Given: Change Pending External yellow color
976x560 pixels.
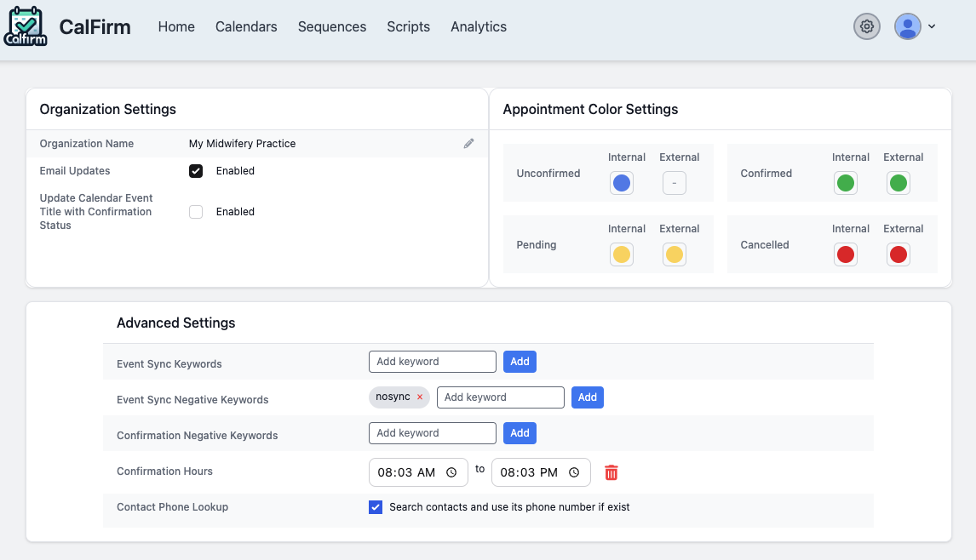Looking at the screenshot, I should 675,254.
